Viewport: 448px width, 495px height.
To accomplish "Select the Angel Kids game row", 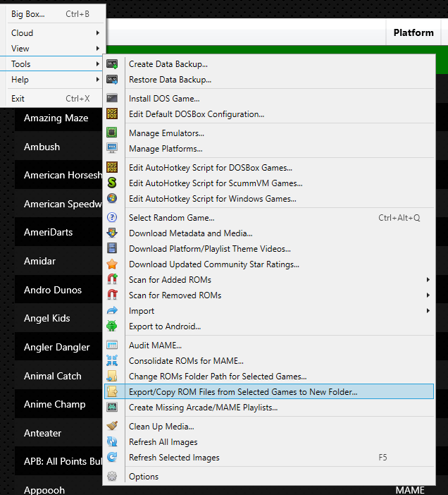I will click(x=58, y=318).
